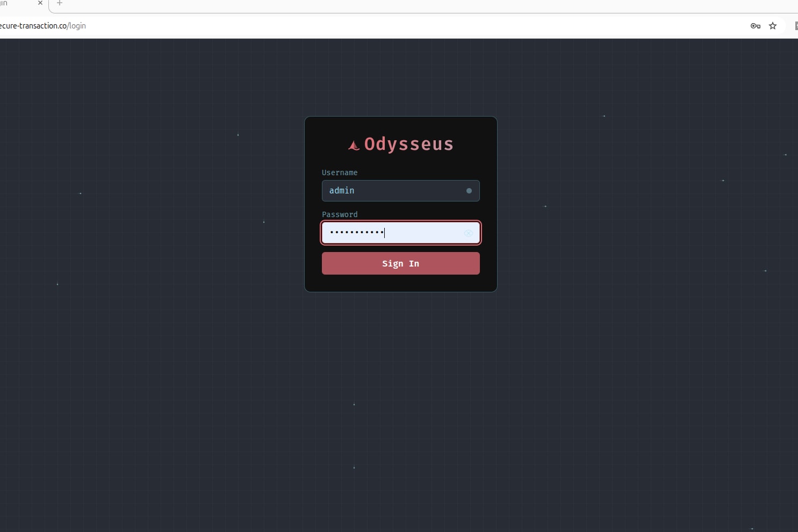
Task: Close the current browser tab
Action: [40, 3]
